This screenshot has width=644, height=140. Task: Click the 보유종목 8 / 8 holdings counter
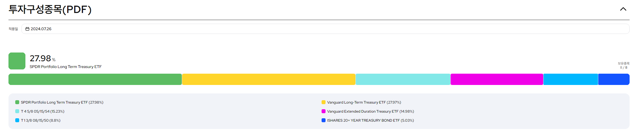coord(623,65)
